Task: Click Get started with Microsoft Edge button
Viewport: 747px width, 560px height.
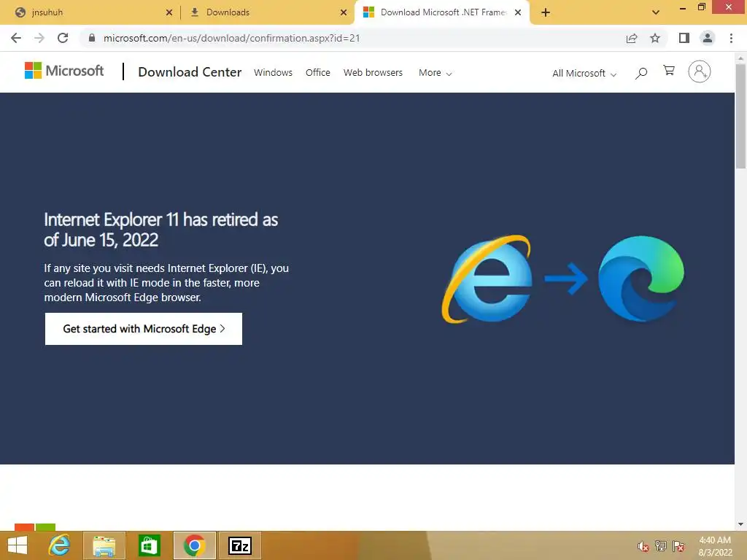Action: click(144, 329)
